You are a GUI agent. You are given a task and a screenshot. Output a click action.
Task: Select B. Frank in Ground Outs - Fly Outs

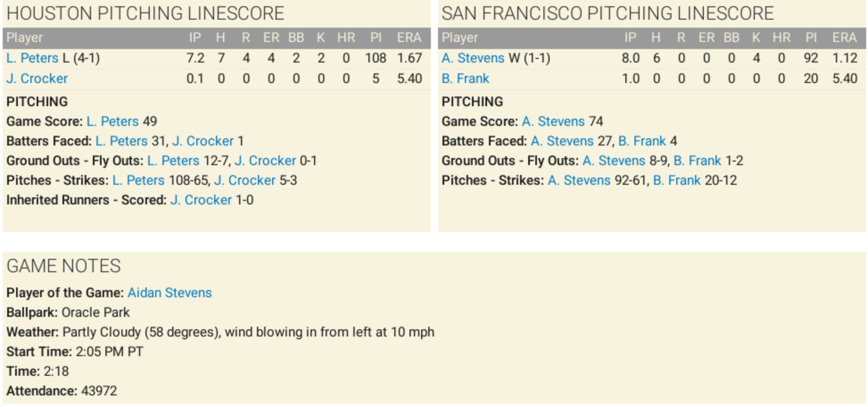(697, 161)
